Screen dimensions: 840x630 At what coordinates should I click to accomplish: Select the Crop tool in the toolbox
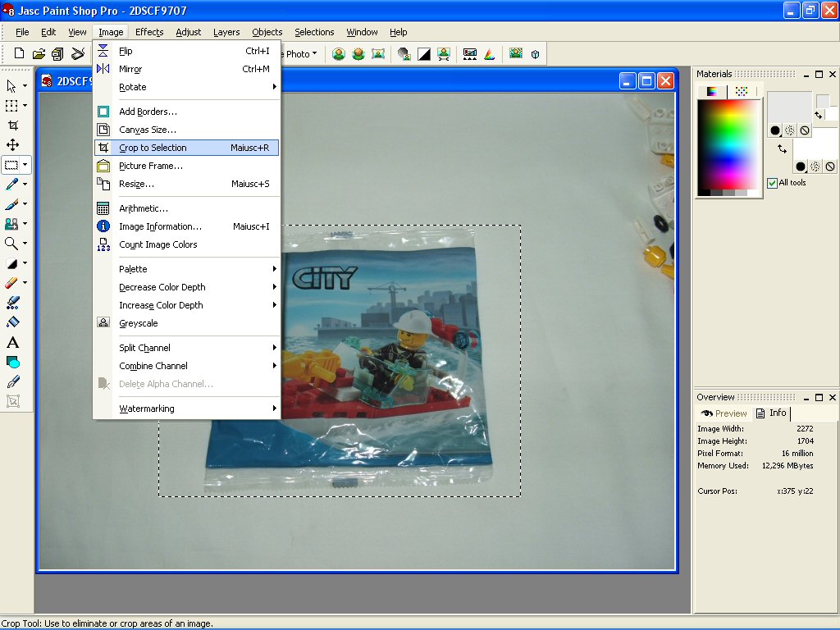click(x=12, y=126)
